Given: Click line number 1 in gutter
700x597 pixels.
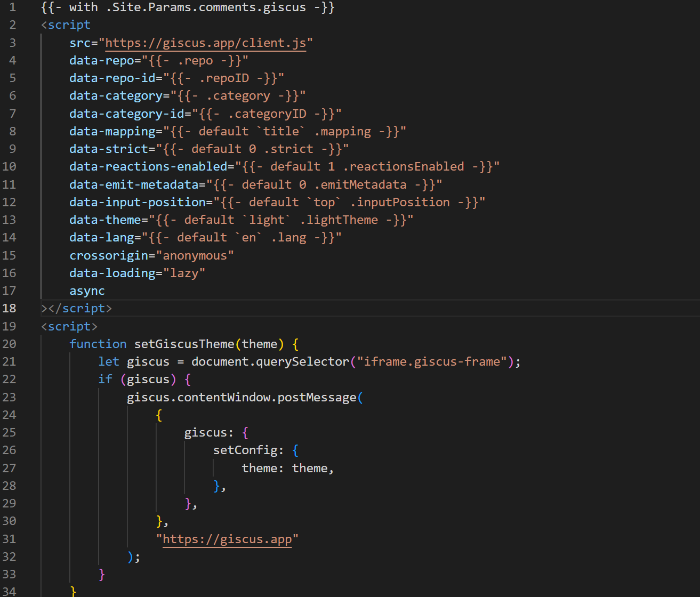Looking at the screenshot, I should 12,7.
